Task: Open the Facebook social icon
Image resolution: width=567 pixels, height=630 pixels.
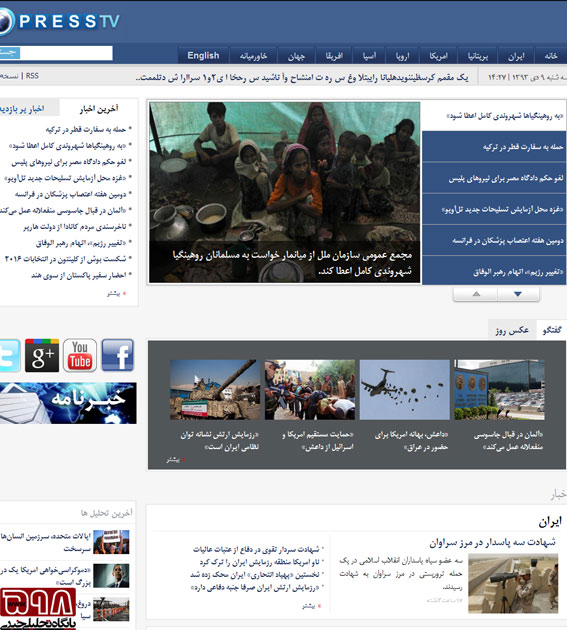Action: coord(117,355)
